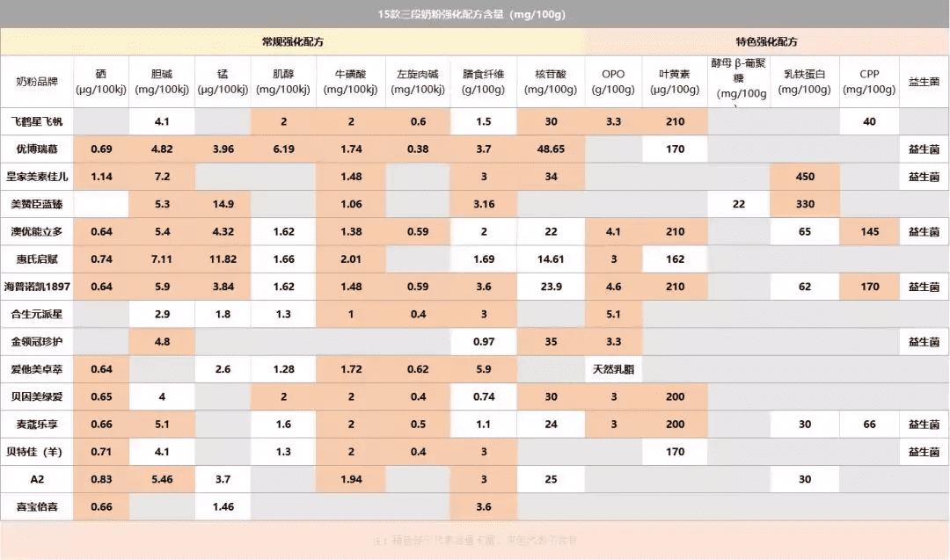The width and height of the screenshot is (950, 560).
Task: Click the 皇家美素佳儿 brand label
Action: (37, 177)
